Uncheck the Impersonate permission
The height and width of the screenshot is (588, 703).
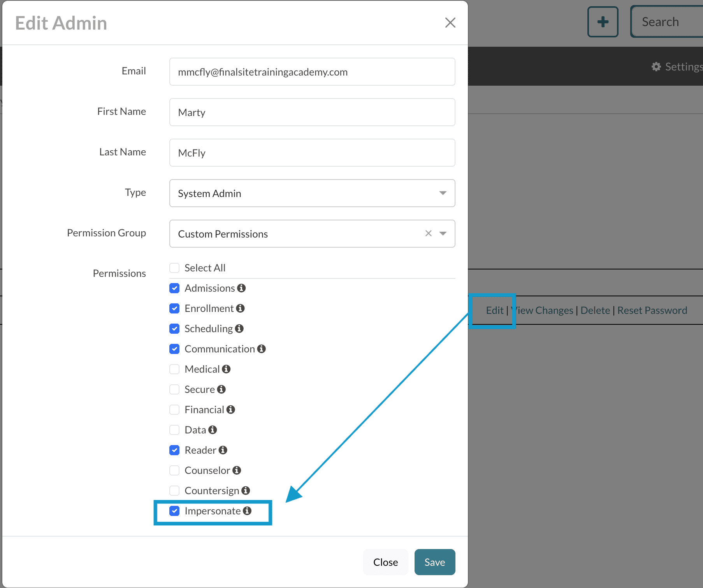click(174, 511)
